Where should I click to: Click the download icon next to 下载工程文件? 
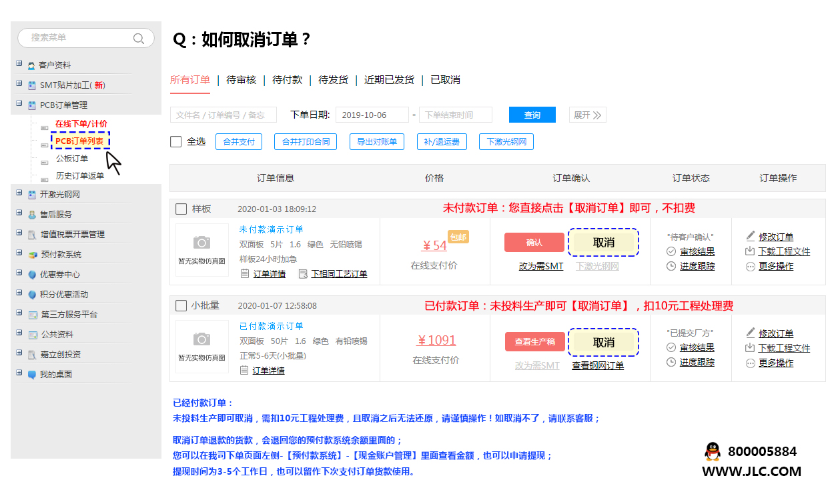pyautogui.click(x=749, y=251)
